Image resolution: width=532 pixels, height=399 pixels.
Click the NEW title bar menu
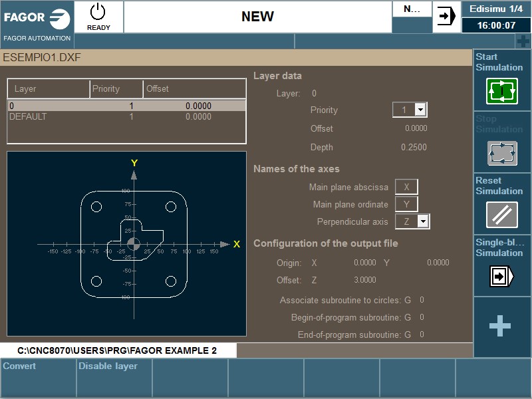coord(257,17)
